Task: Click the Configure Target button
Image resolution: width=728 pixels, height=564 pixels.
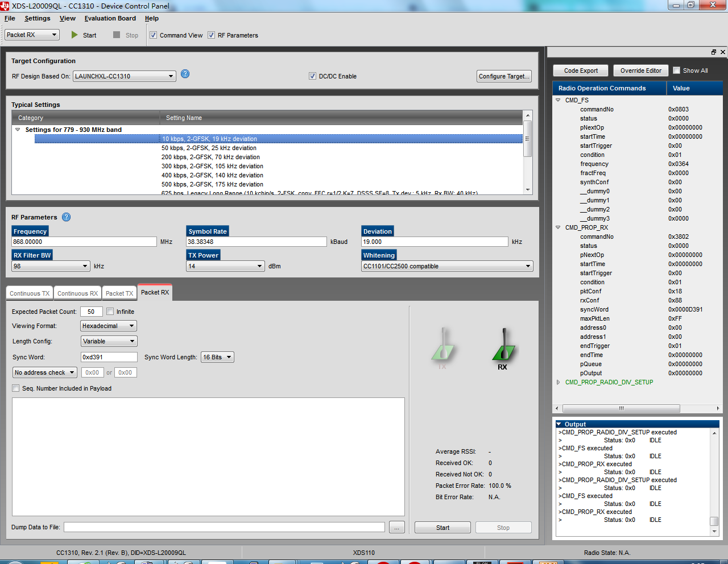Action: (504, 76)
